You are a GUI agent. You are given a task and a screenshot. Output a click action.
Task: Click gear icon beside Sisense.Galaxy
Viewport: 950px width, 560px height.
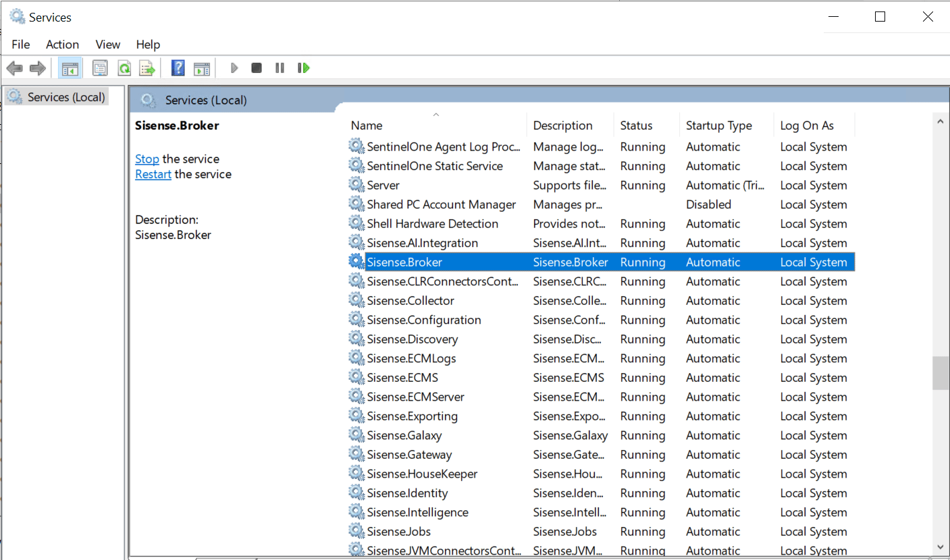[x=356, y=435]
